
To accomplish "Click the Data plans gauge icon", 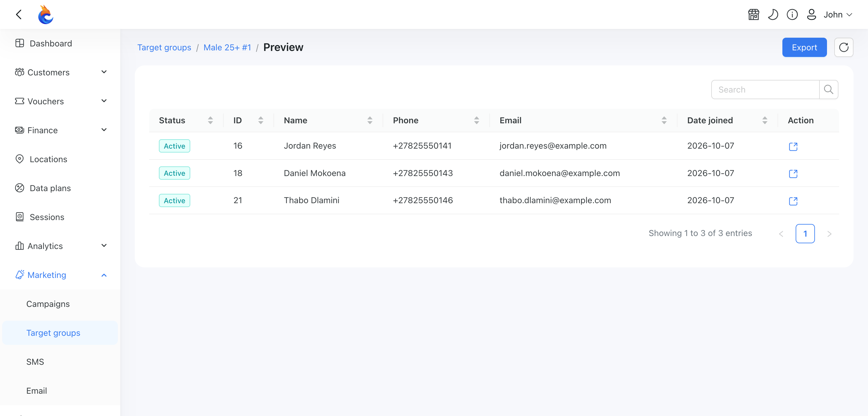I will [20, 188].
